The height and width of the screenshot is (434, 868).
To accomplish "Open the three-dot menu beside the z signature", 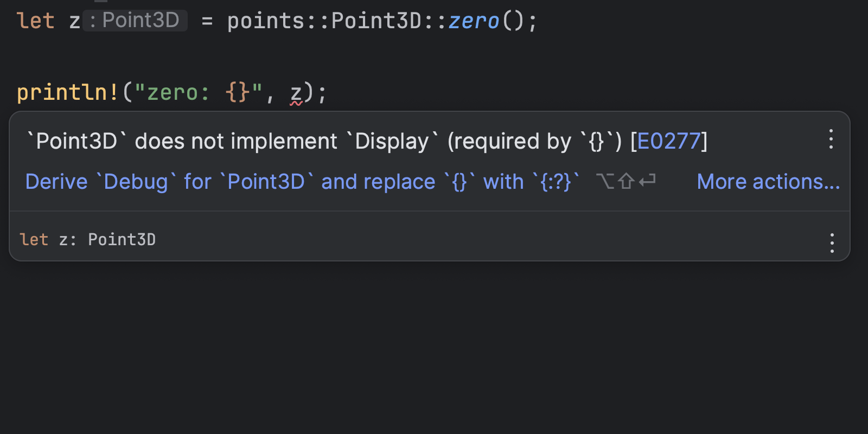I will point(832,242).
